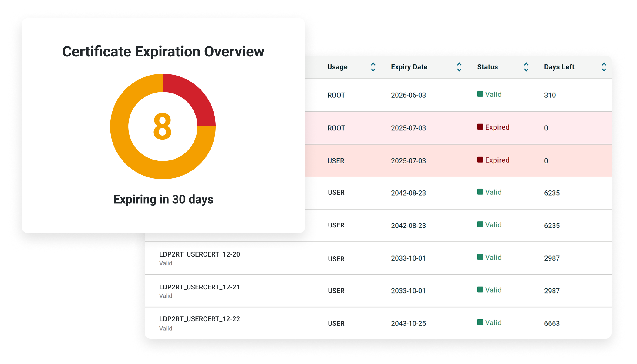This screenshot has width=637, height=364.
Task: Click the Status column header label
Action: pos(487,67)
